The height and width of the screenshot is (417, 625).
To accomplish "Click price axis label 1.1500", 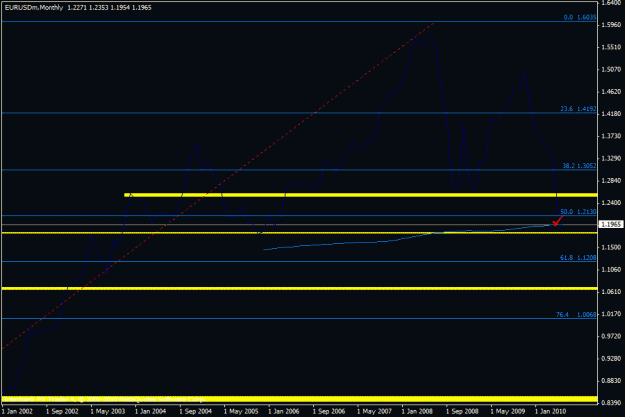I will [x=611, y=247].
